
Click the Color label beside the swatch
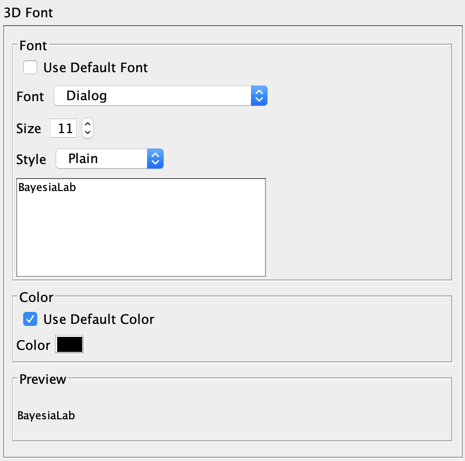click(33, 345)
